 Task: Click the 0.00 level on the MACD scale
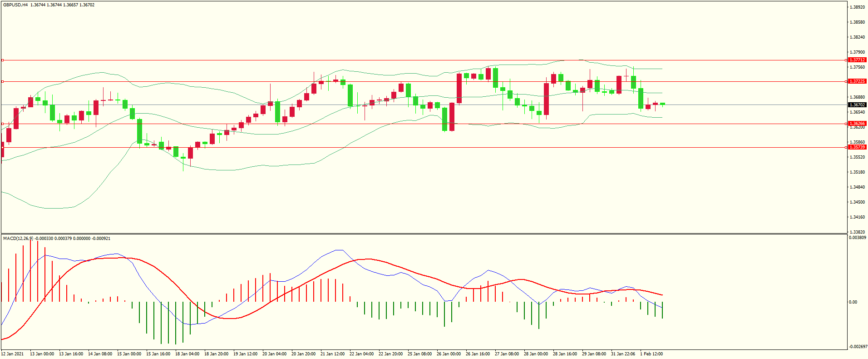click(x=853, y=302)
